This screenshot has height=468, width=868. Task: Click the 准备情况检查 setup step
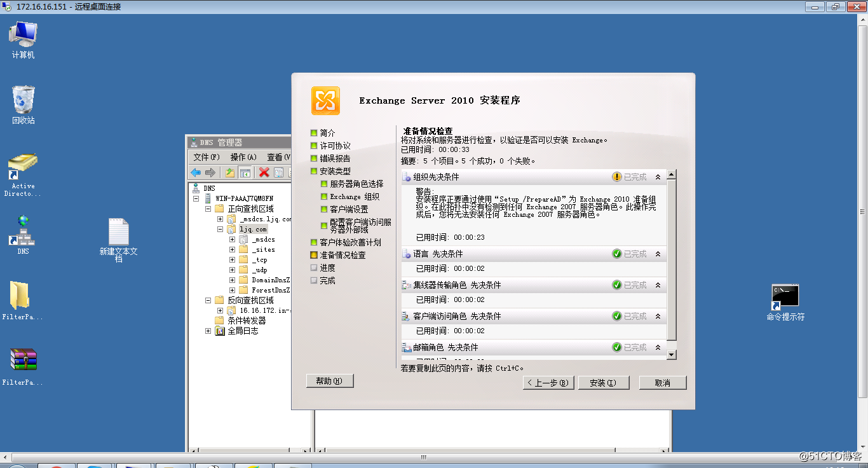click(x=342, y=255)
